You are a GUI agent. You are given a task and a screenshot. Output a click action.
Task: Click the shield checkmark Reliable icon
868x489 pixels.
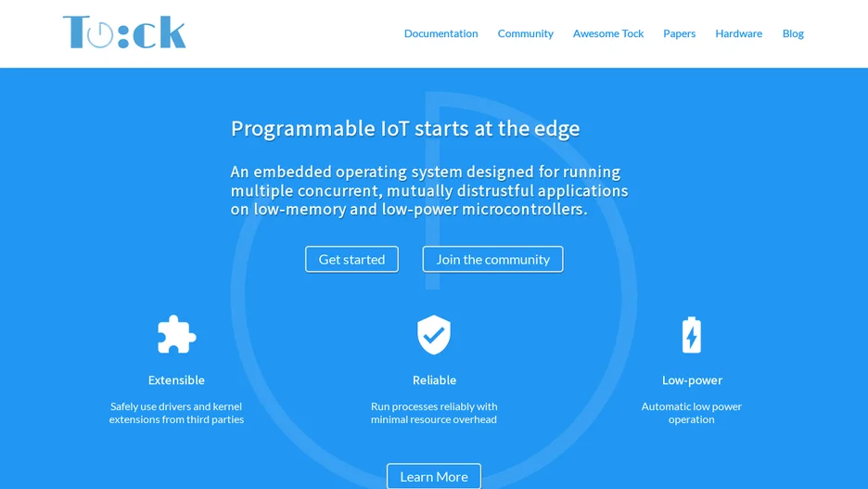tap(434, 334)
